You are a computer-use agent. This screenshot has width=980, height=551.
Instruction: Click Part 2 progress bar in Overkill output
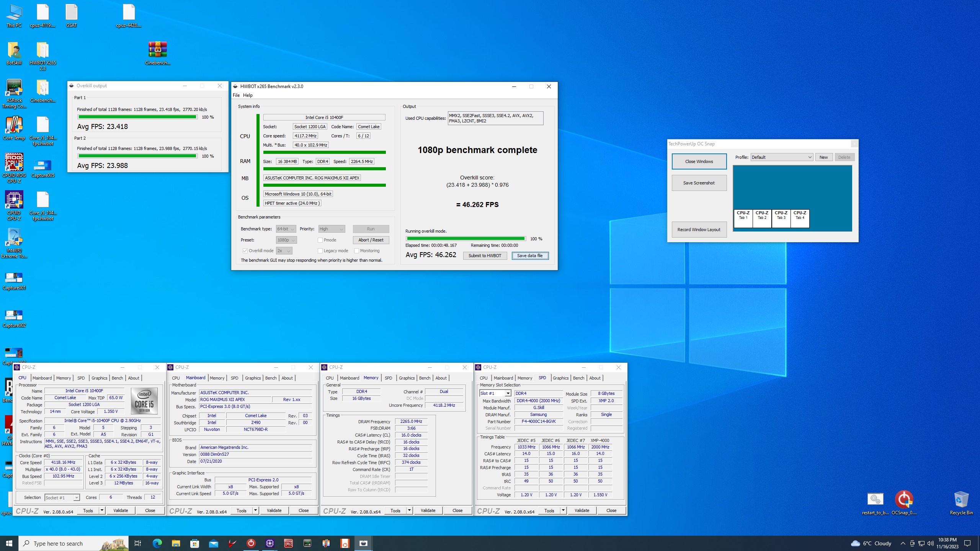(x=137, y=156)
